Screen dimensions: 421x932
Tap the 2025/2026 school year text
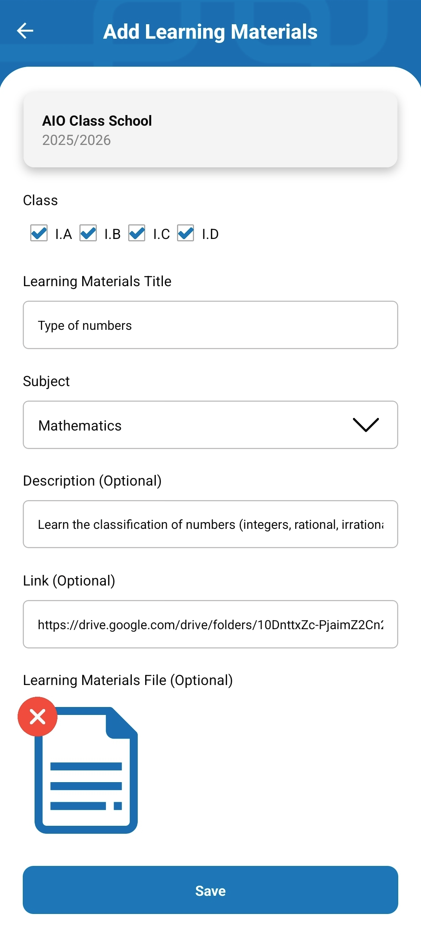point(76,141)
